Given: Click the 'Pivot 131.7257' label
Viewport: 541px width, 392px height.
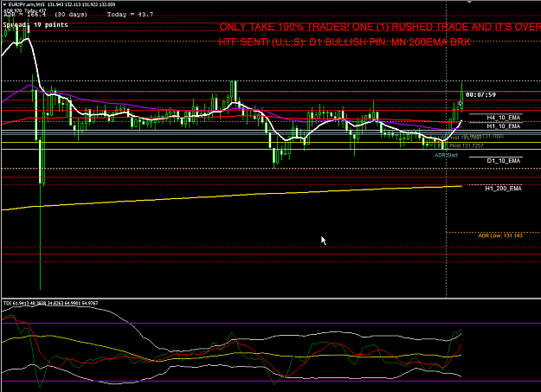Looking at the screenshot, I should point(467,146).
